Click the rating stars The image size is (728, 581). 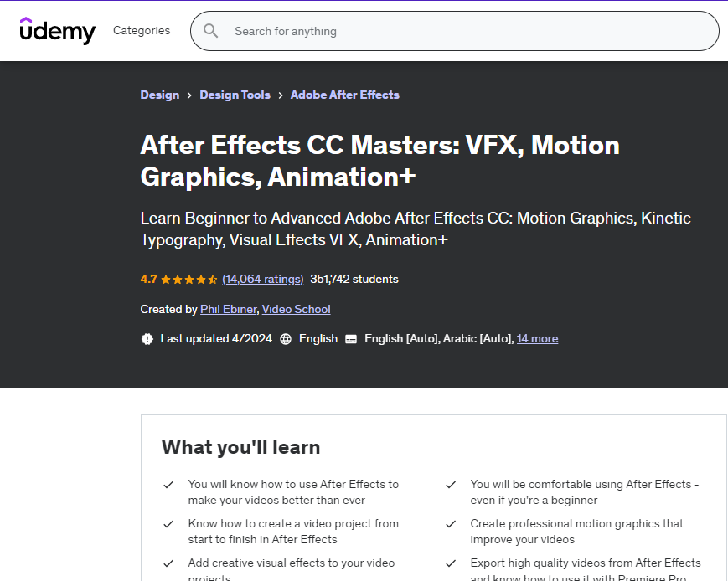189,280
